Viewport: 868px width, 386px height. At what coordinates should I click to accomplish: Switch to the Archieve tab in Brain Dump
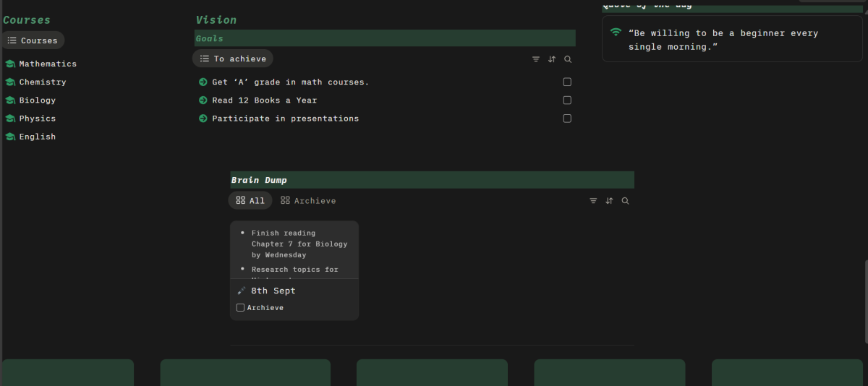(308, 201)
